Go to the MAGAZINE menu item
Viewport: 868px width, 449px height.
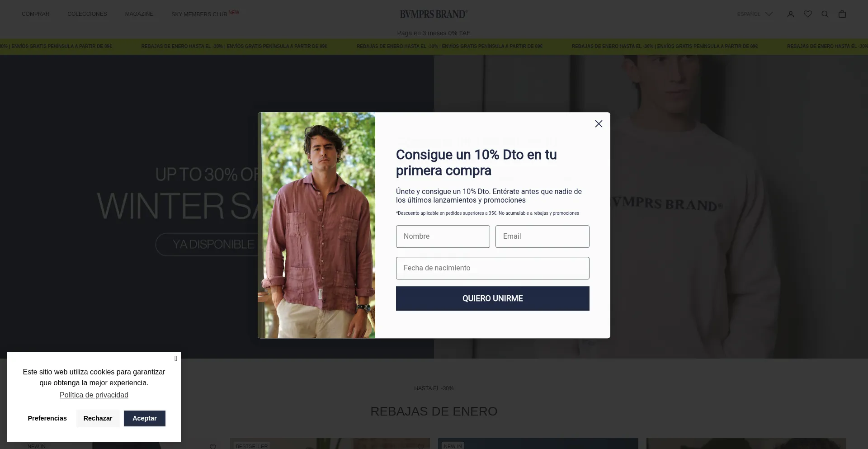click(x=139, y=14)
